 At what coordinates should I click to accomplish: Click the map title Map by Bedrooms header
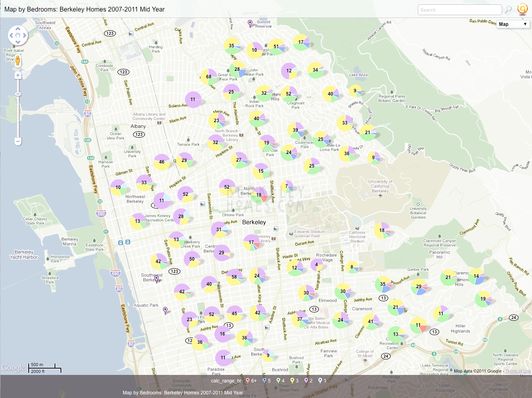pyautogui.click(x=84, y=9)
